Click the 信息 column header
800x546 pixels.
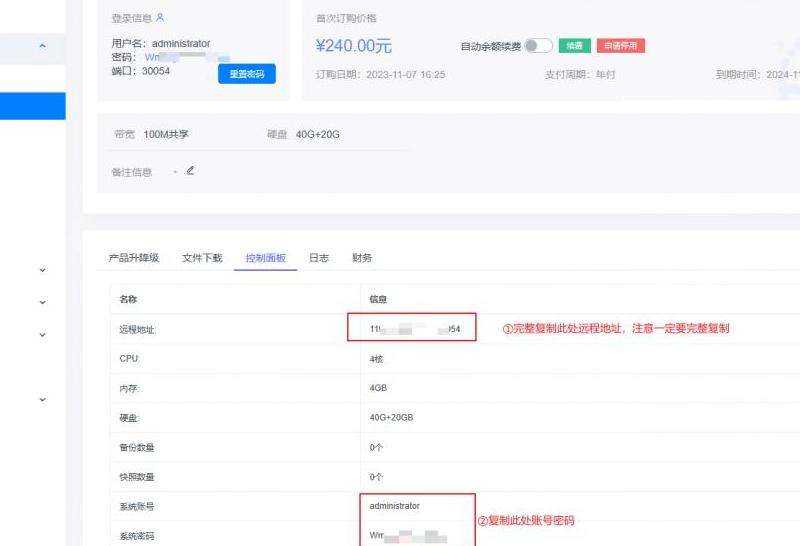tap(378, 299)
